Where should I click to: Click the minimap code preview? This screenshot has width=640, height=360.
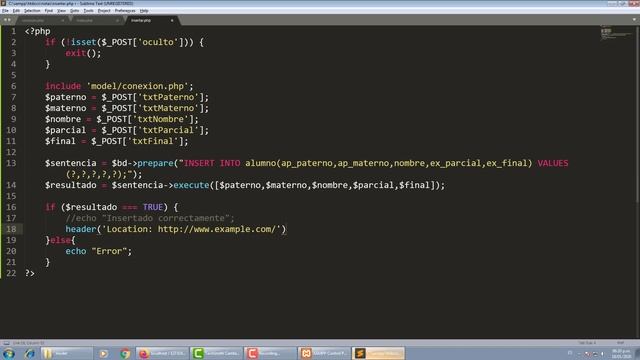(616, 33)
